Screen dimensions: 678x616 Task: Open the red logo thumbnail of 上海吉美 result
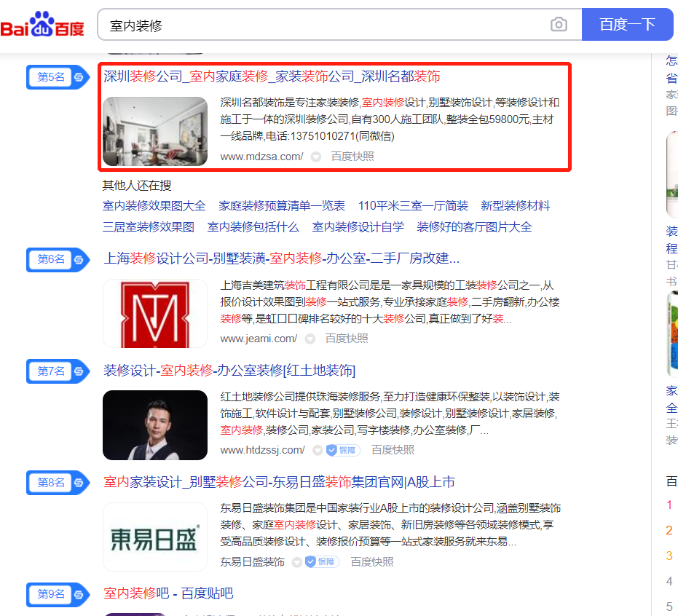(x=155, y=313)
